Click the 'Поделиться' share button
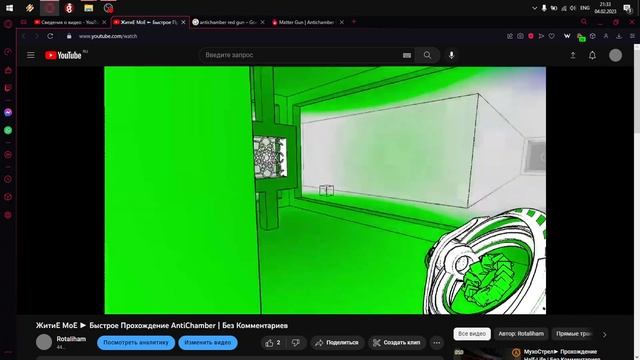The height and width of the screenshot is (360, 640). (x=337, y=343)
